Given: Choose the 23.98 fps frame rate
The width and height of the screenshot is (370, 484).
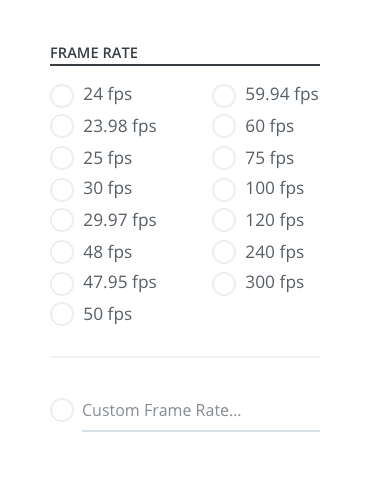Looking at the screenshot, I should coord(62,126).
